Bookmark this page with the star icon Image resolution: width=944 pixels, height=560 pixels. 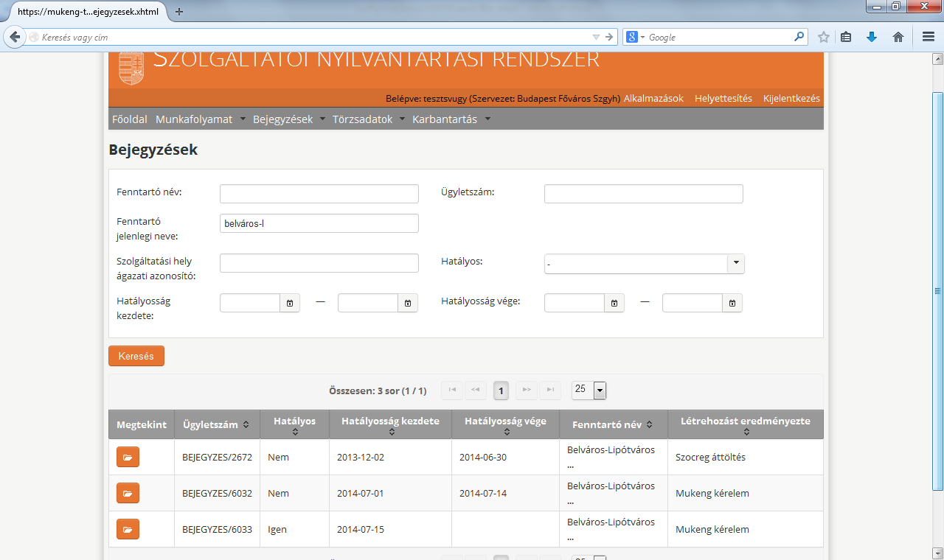(824, 37)
